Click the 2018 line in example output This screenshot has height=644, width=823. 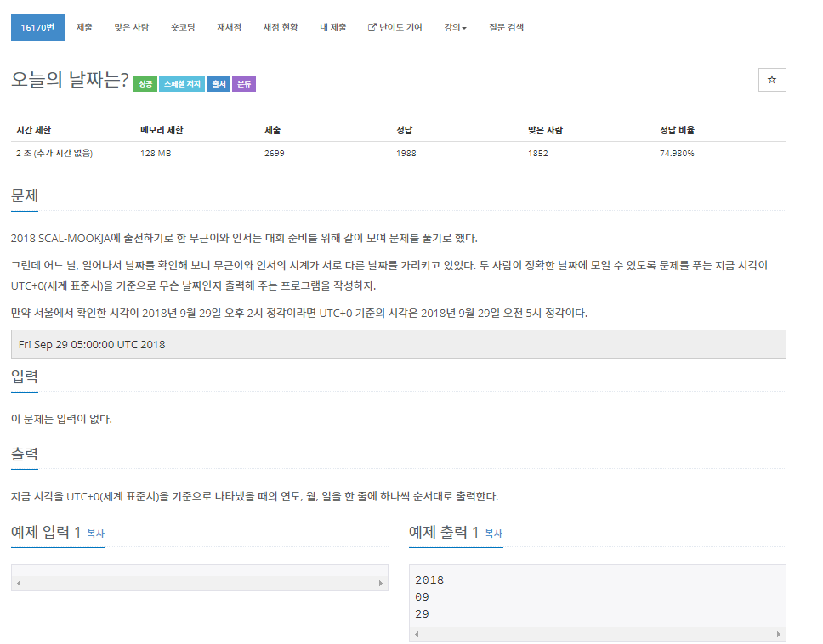[429, 580]
